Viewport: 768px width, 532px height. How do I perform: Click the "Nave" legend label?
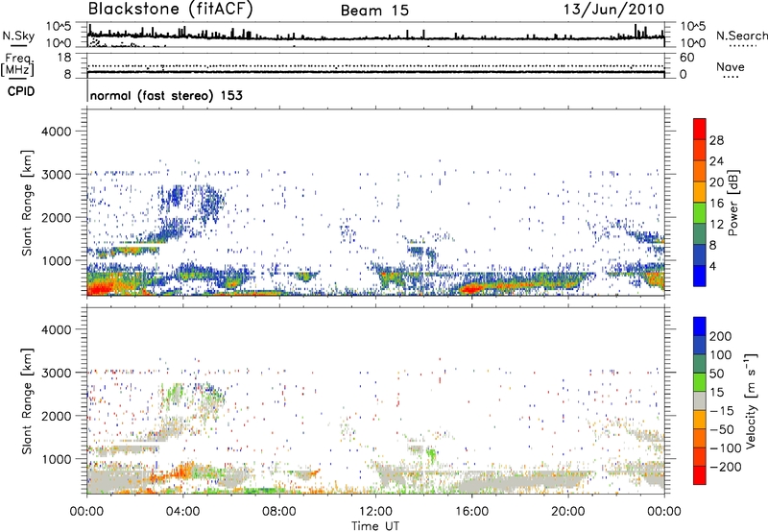click(x=731, y=67)
